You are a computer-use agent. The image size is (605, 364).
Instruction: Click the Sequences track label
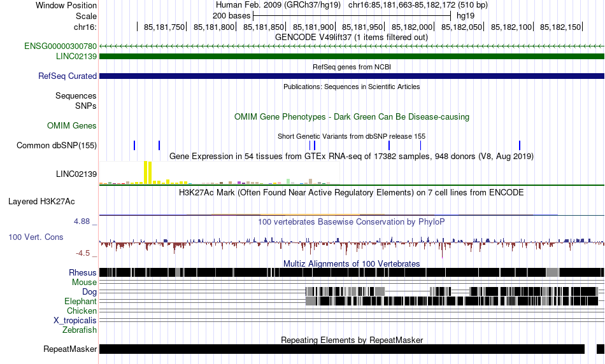[76, 95]
